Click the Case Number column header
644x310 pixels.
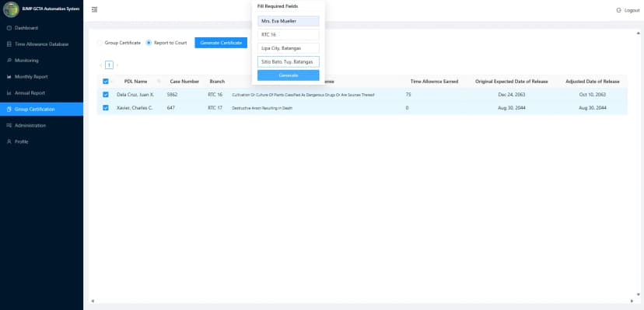click(x=184, y=82)
